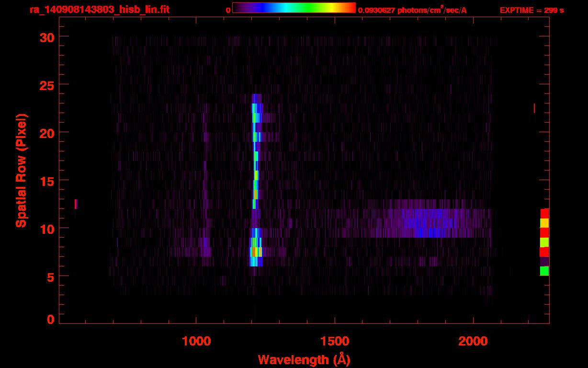Click the topmost red swatch at row 11
Viewport: 588px width, 368px height.
point(544,213)
